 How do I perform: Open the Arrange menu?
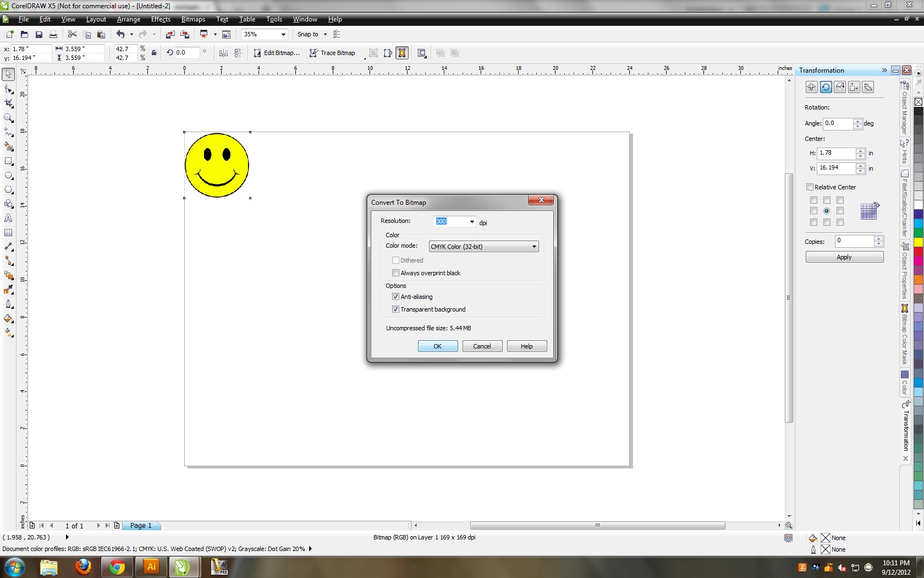click(129, 19)
